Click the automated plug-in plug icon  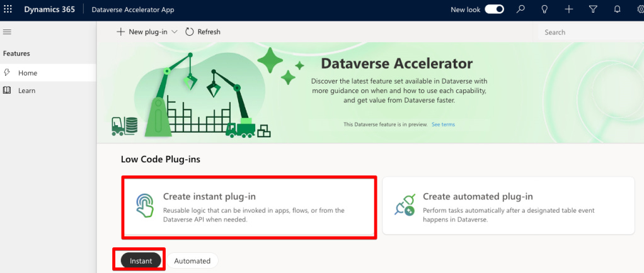tap(404, 205)
